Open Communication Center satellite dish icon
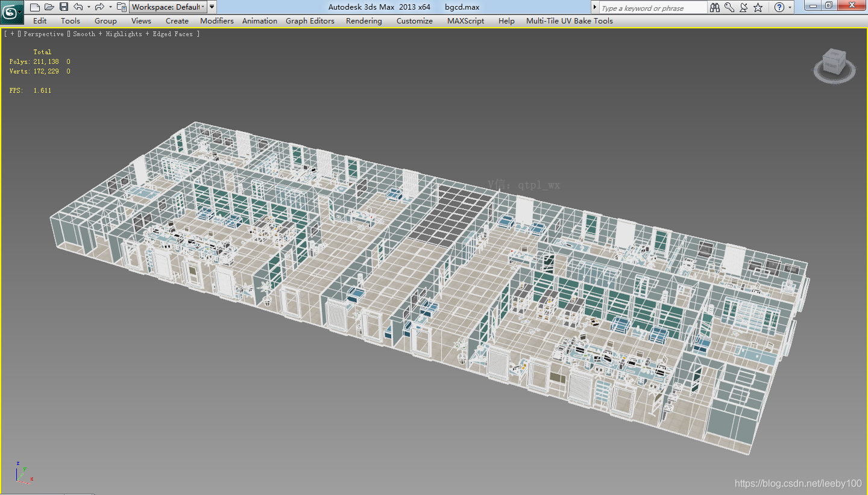 [x=744, y=7]
